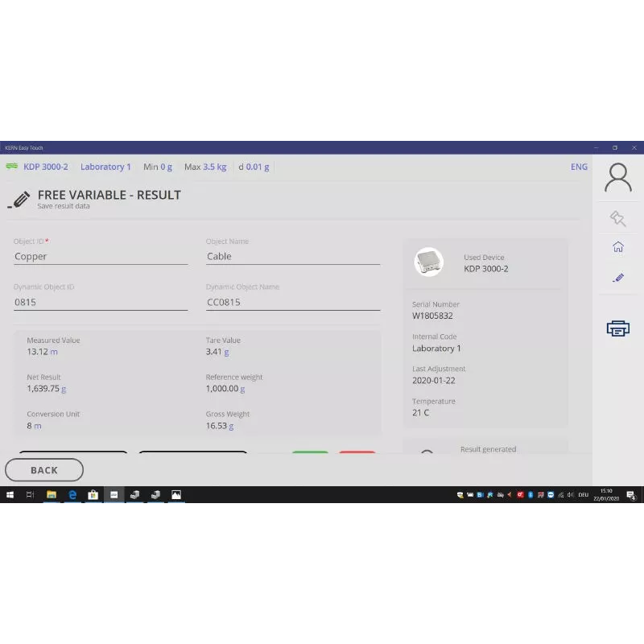Click the KDP 3000-2 device label in header
644x644 pixels.
46,167
